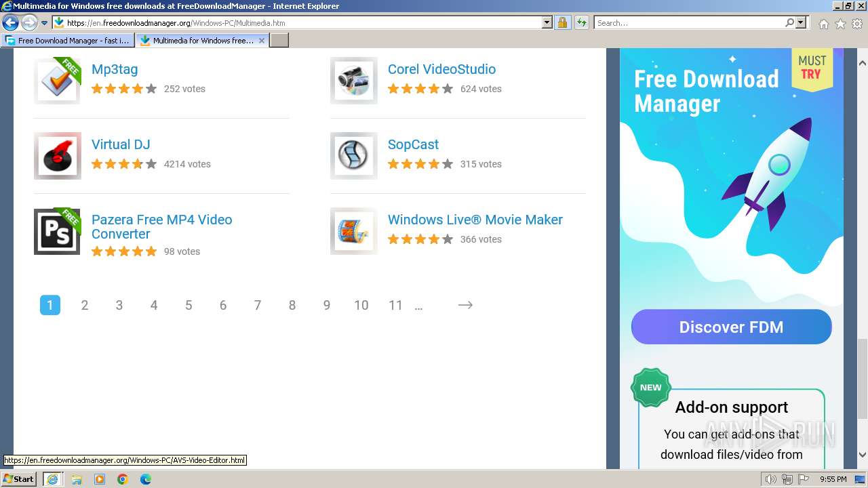868x488 pixels.
Task: Click the Search input box
Action: pos(688,22)
